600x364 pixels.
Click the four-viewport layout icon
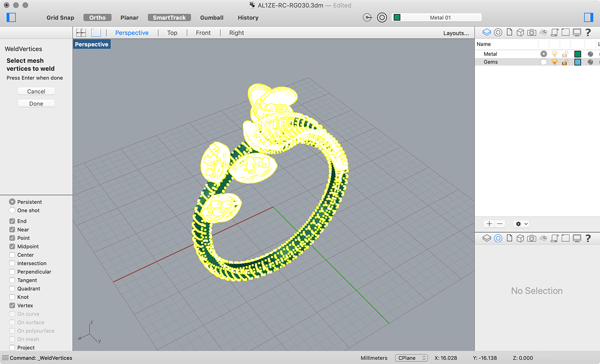[81, 33]
